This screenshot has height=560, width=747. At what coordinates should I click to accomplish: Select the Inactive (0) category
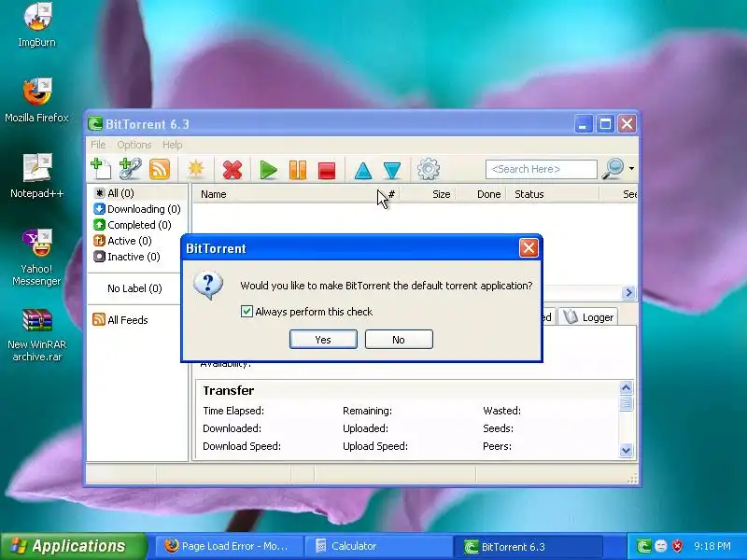point(127,257)
